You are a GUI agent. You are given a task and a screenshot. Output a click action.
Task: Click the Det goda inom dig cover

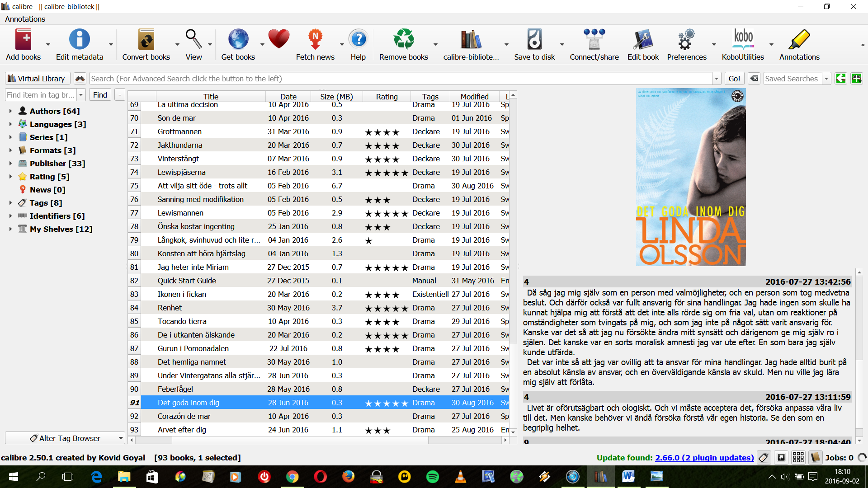690,177
